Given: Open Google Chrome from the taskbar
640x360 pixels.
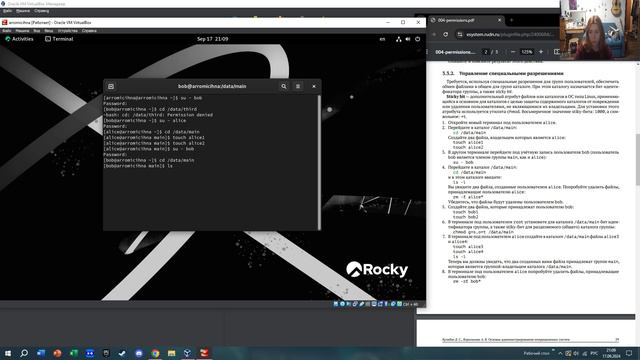Looking at the screenshot, I should (155, 353).
